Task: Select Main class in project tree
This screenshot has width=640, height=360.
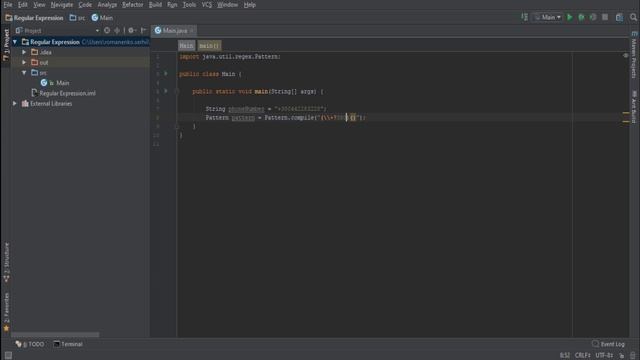Action: pos(62,83)
